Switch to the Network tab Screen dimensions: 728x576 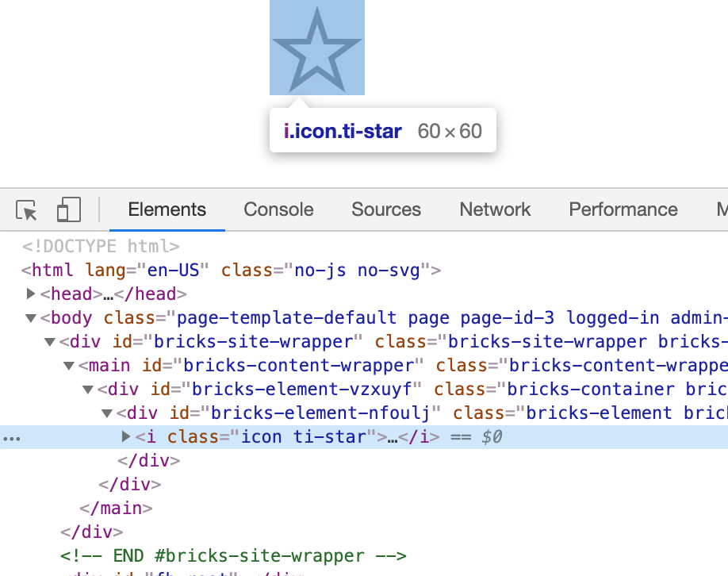click(495, 209)
